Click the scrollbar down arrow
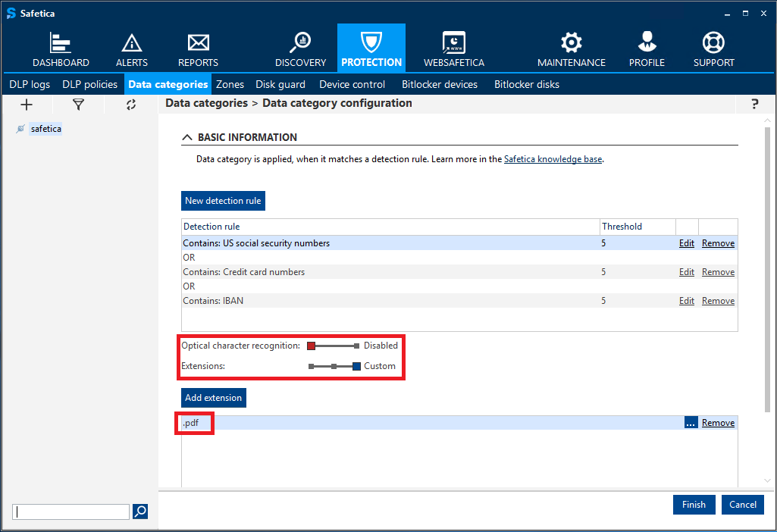This screenshot has width=777, height=532. click(767, 480)
